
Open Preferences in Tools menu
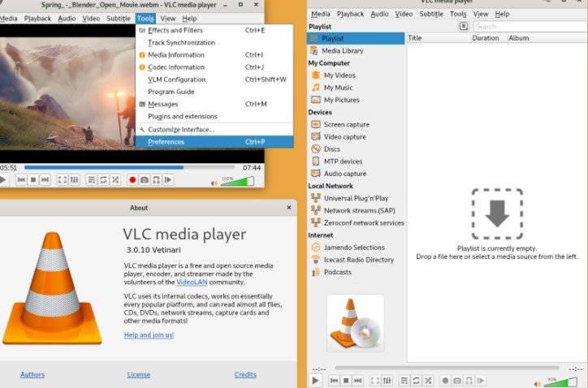click(x=214, y=142)
